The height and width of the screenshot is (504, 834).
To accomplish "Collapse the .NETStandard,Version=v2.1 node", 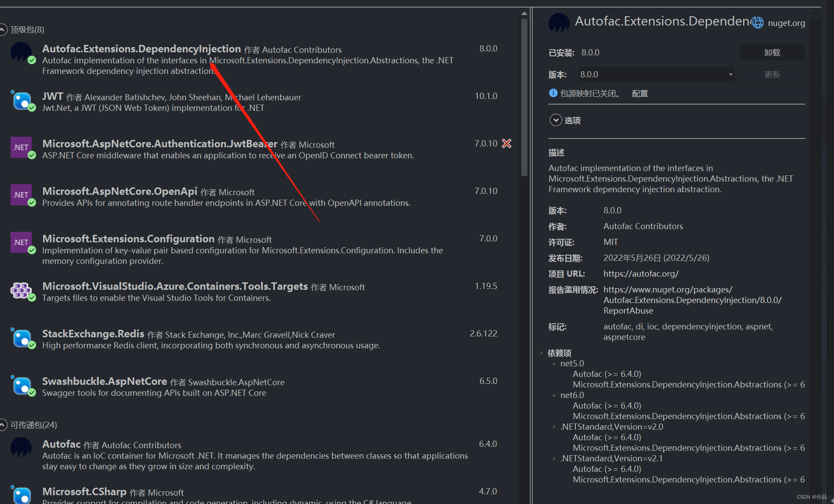I will [x=554, y=458].
